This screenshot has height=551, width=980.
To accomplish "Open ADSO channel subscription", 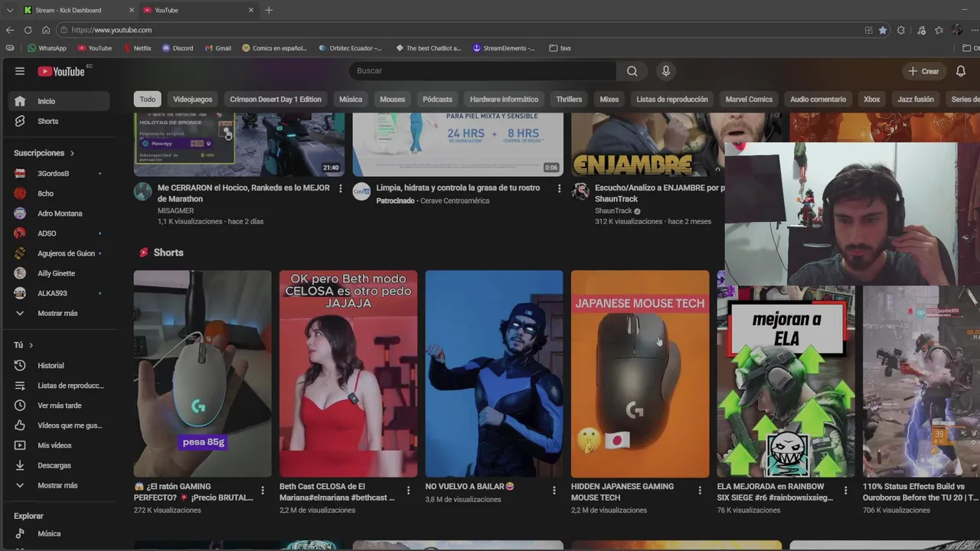I will 59,233.
